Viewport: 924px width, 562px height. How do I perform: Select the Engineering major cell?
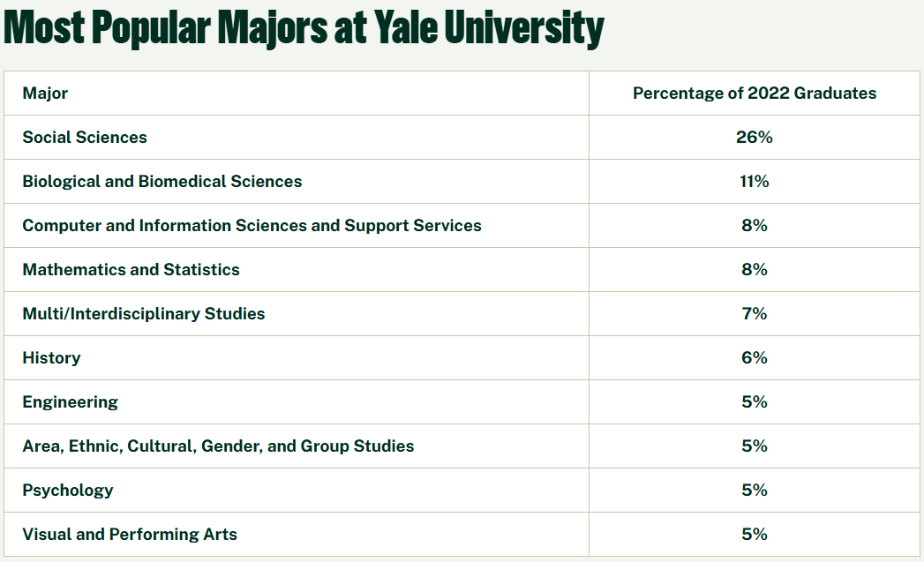click(70, 402)
